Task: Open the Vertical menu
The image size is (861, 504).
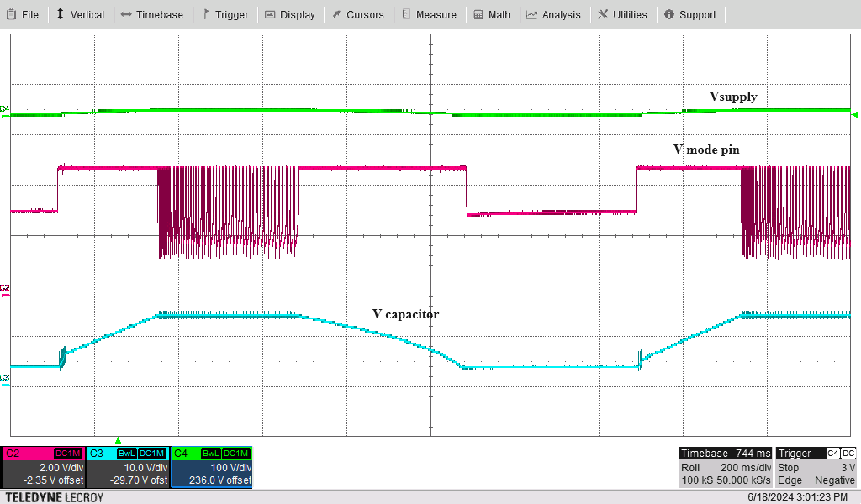Action: 80,14
